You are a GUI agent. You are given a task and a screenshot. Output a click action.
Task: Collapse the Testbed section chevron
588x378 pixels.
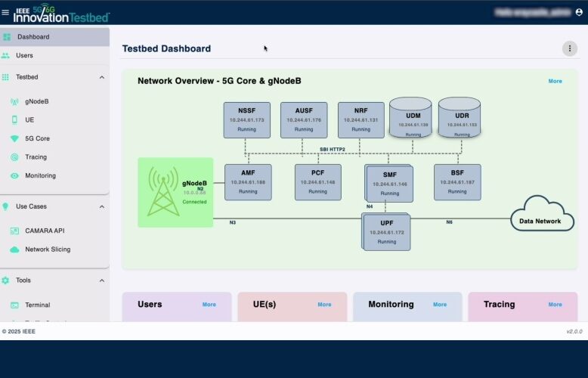[101, 77]
